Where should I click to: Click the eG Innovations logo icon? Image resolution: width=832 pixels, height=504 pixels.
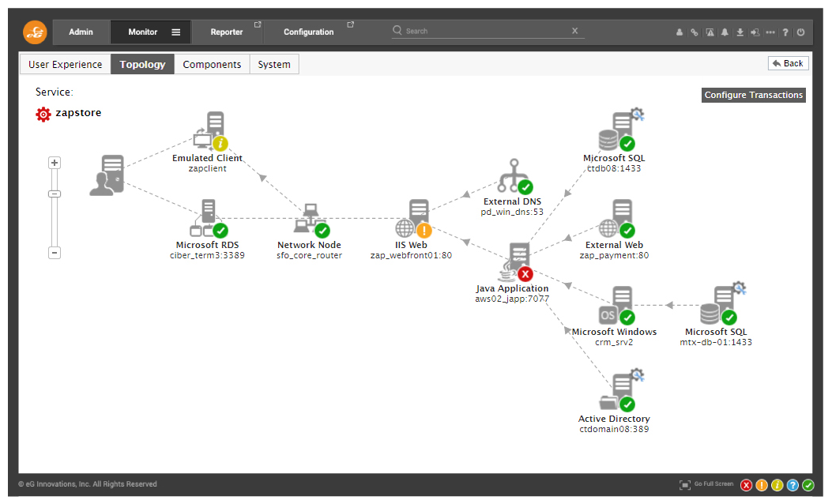[35, 32]
